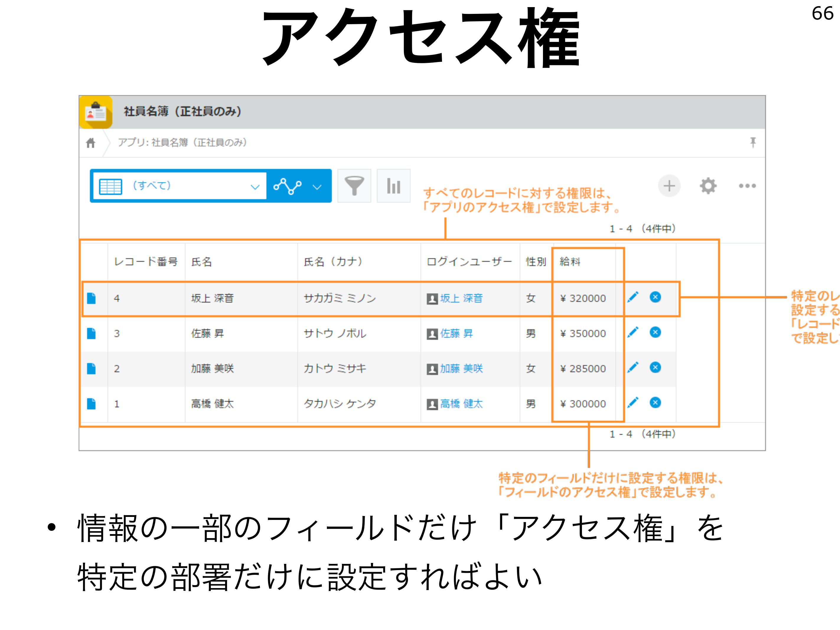Edit record 3 with the pencil icon
Viewport: 840px width, 630px height.
click(633, 332)
